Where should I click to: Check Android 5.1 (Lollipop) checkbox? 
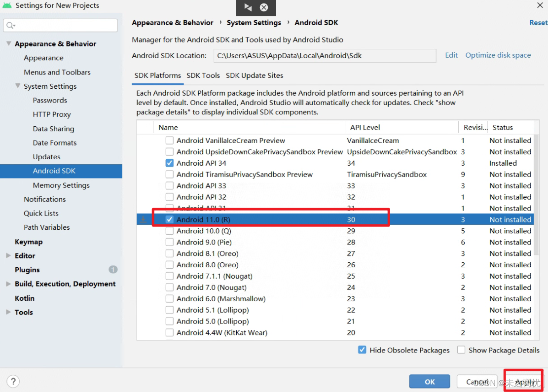(170, 310)
